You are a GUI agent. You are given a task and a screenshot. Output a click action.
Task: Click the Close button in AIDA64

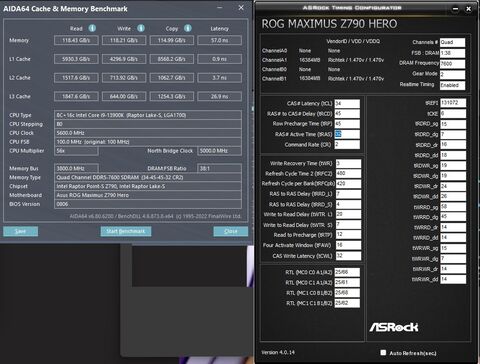(231, 231)
